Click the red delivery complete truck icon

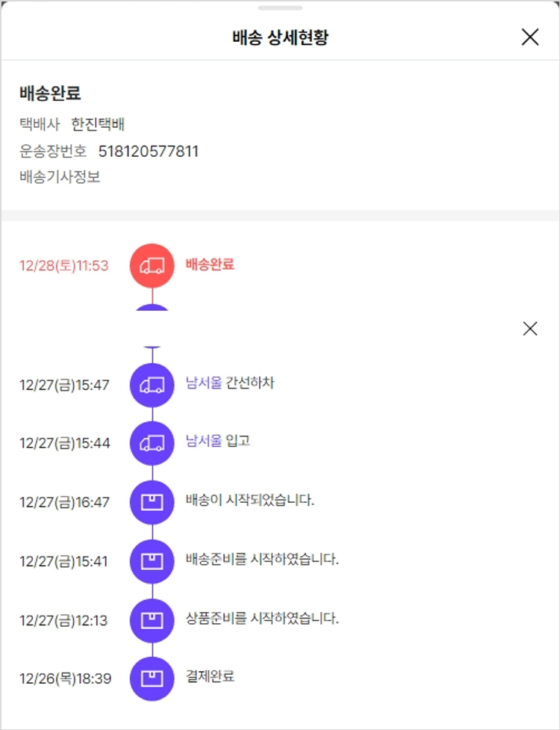pyautogui.click(x=152, y=265)
